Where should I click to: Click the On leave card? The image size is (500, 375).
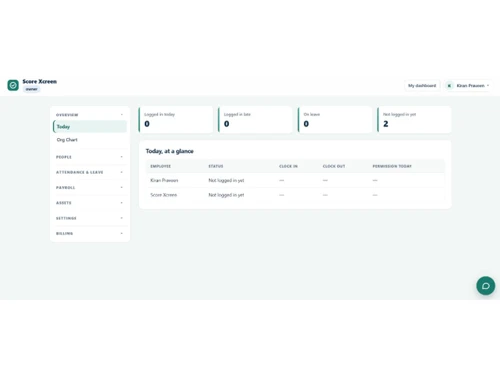tap(335, 120)
